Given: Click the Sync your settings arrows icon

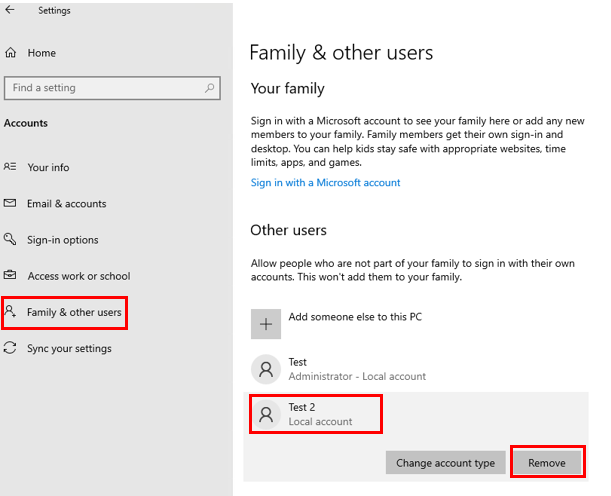Looking at the screenshot, I should (x=10, y=348).
